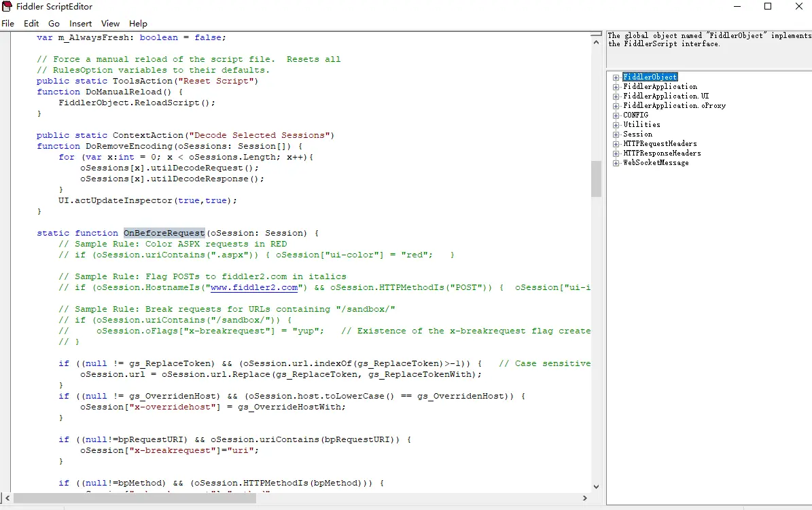
Task: Select FiddlerObject in the class tree
Action: click(650, 77)
